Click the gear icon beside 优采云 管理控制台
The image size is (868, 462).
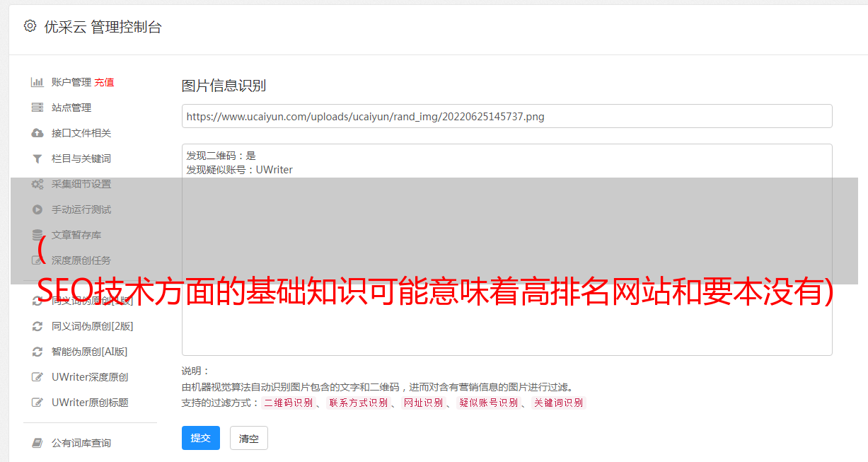click(x=30, y=26)
